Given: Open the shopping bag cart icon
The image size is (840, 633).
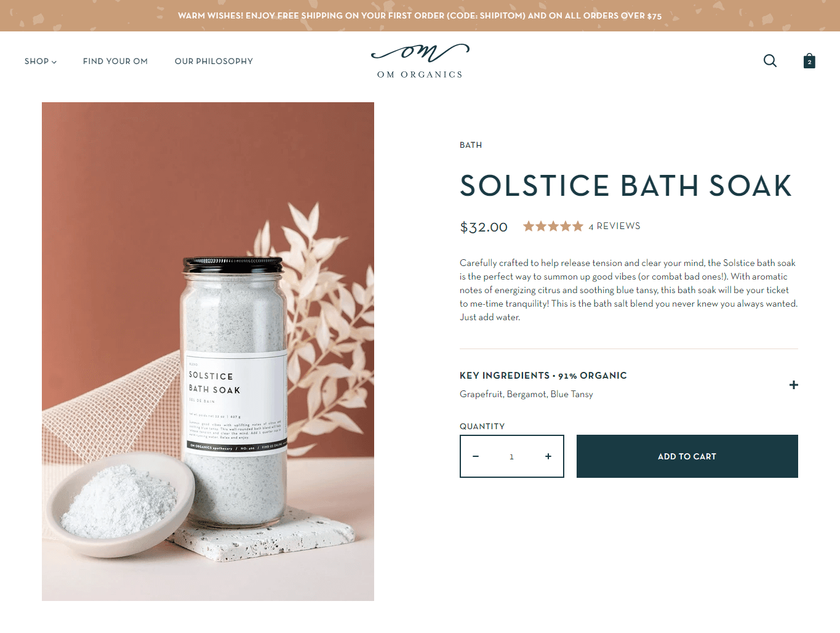Looking at the screenshot, I should tap(809, 61).
